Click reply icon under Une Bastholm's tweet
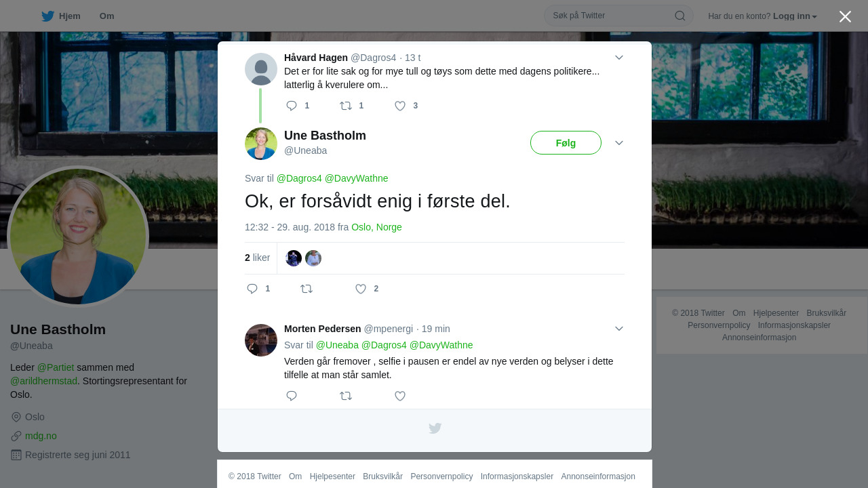868x488 pixels. click(x=252, y=289)
